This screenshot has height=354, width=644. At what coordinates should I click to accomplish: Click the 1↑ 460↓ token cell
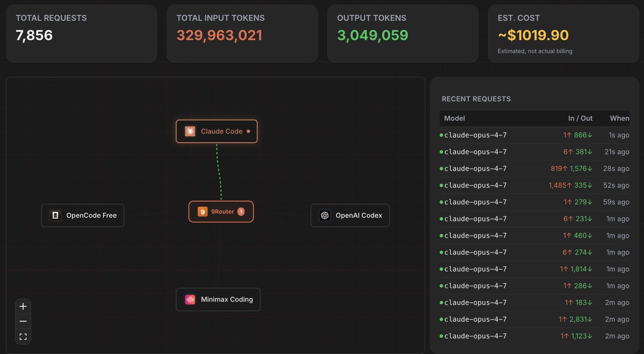(x=578, y=235)
